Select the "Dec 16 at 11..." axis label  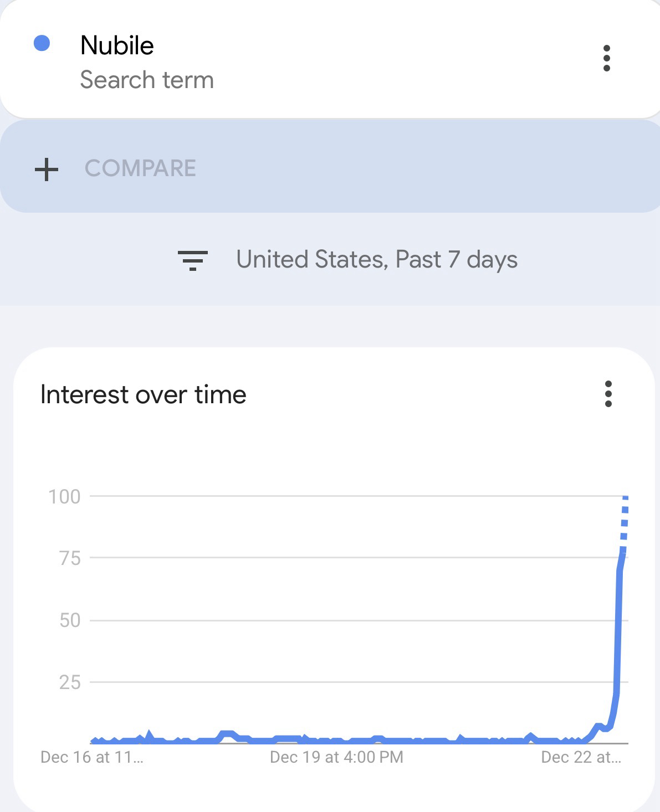coord(92,757)
